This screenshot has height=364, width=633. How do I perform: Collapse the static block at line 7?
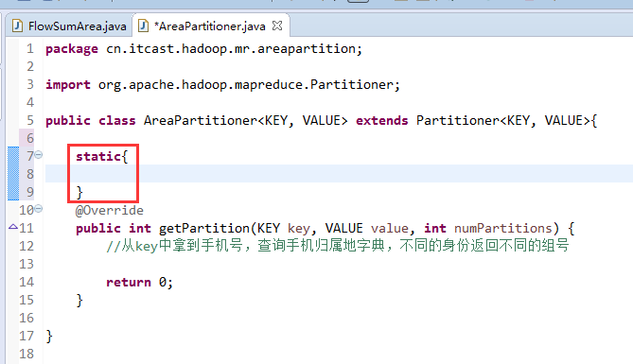(39, 154)
